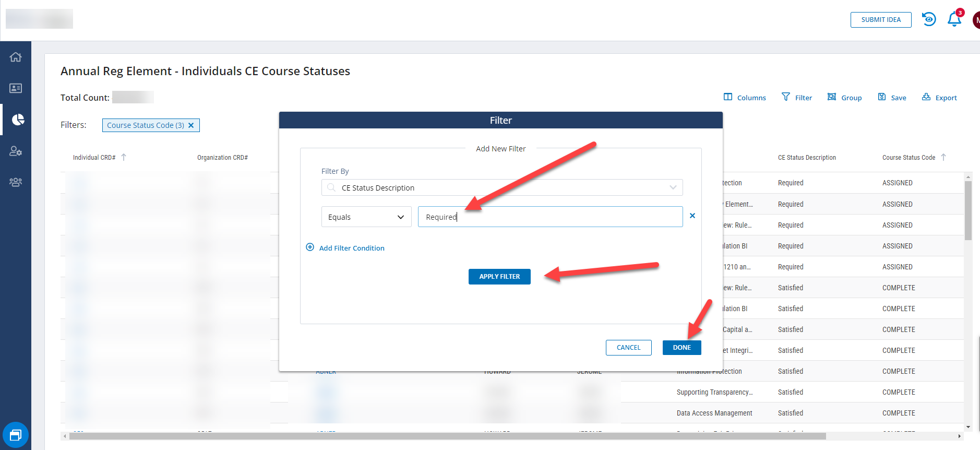Click the Done button in the dialog
Screen dimensions: 980x450
682,348
